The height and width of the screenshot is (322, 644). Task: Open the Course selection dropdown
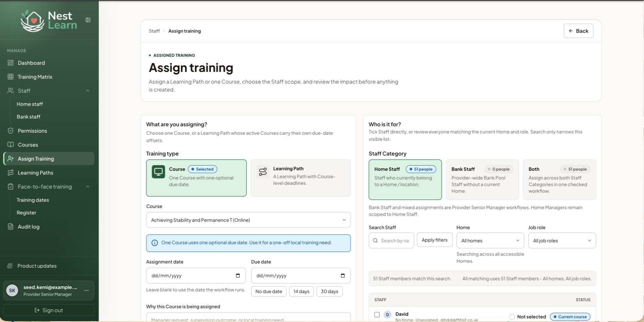point(248,220)
